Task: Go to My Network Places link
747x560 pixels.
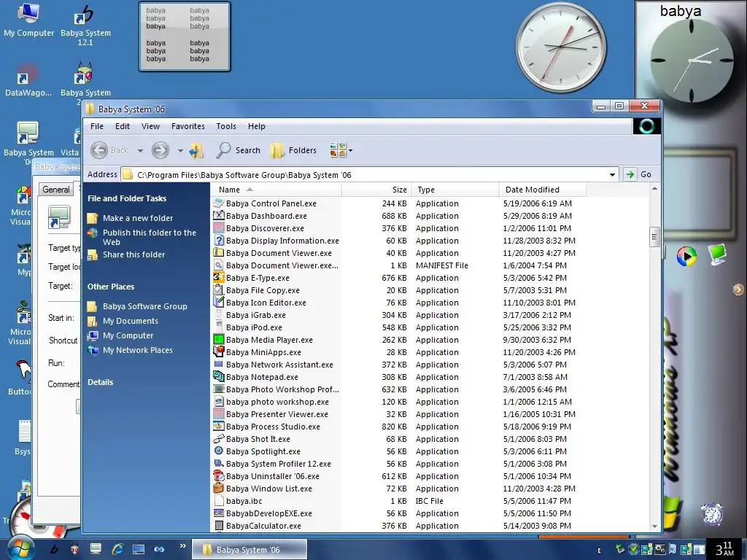Action: pos(138,350)
